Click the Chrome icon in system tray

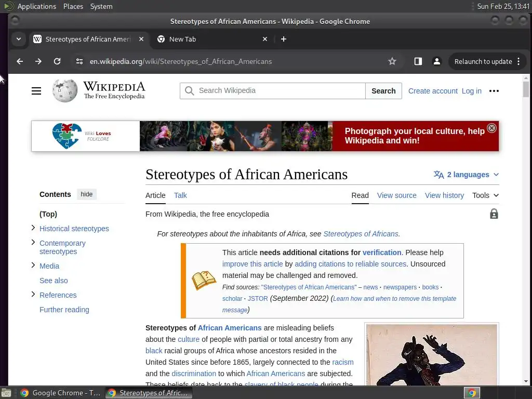pos(472,393)
